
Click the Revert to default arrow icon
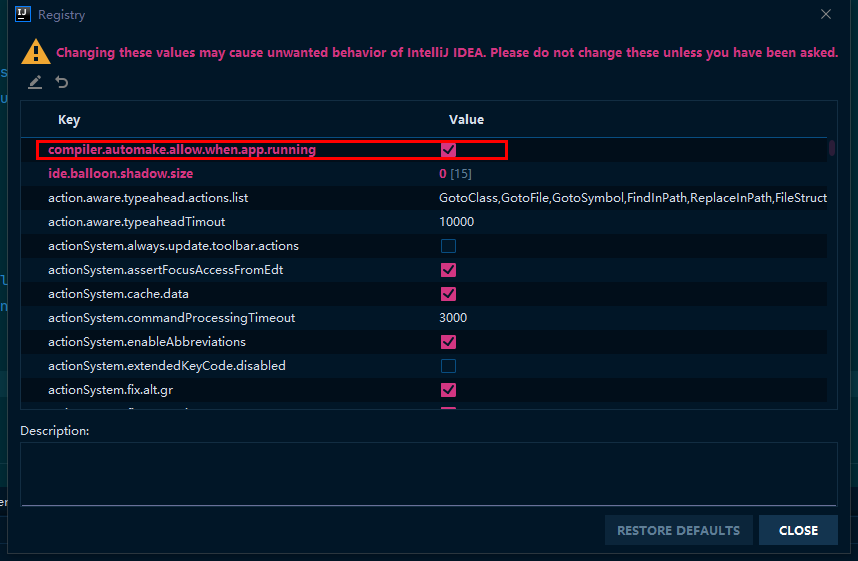click(62, 82)
